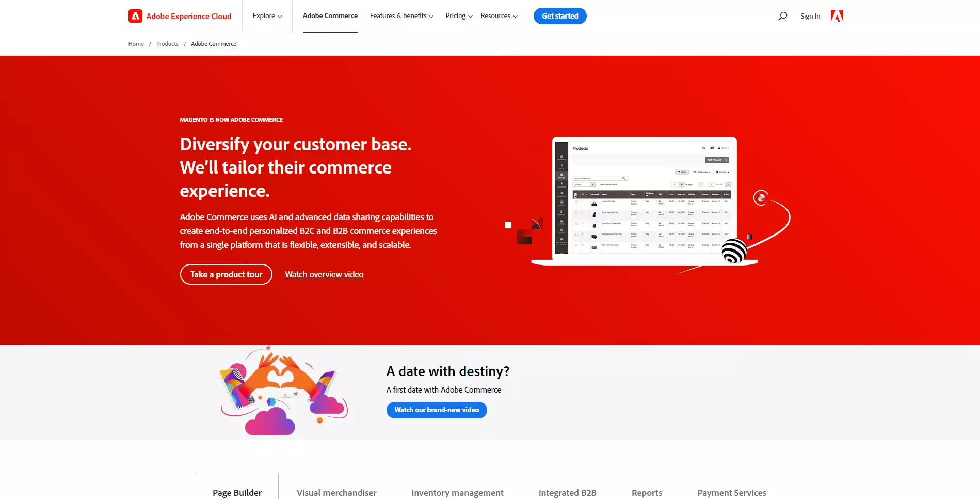This screenshot has height=499, width=980.
Task: Click Take a product tour button
Action: point(226,274)
